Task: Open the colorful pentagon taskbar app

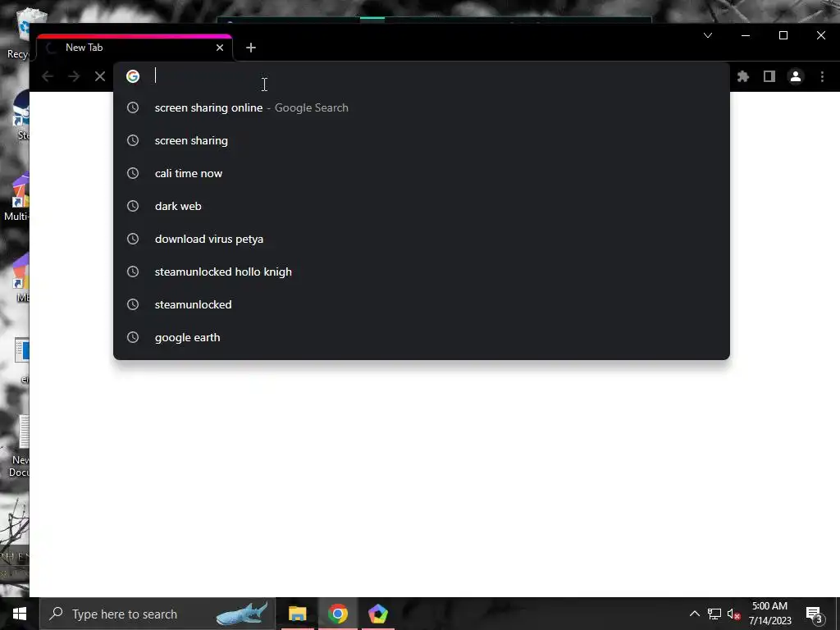Action: [x=377, y=614]
